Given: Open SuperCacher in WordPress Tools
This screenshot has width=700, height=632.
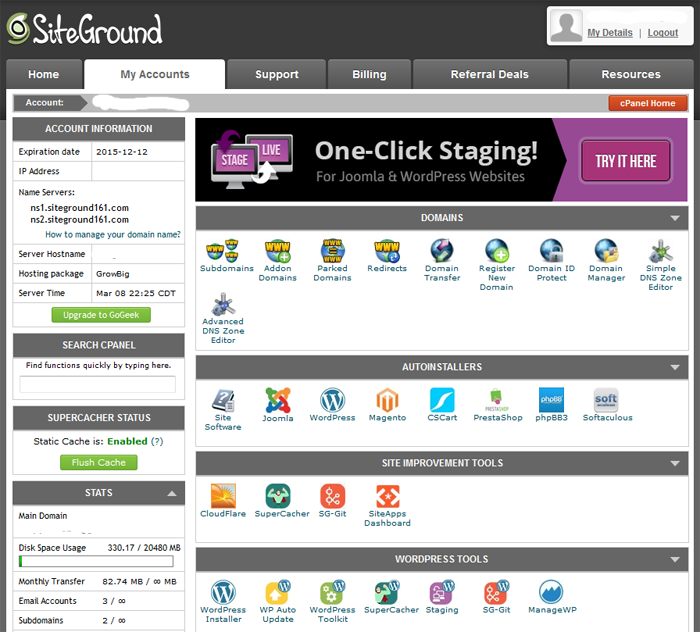Looking at the screenshot, I should pos(391,597).
